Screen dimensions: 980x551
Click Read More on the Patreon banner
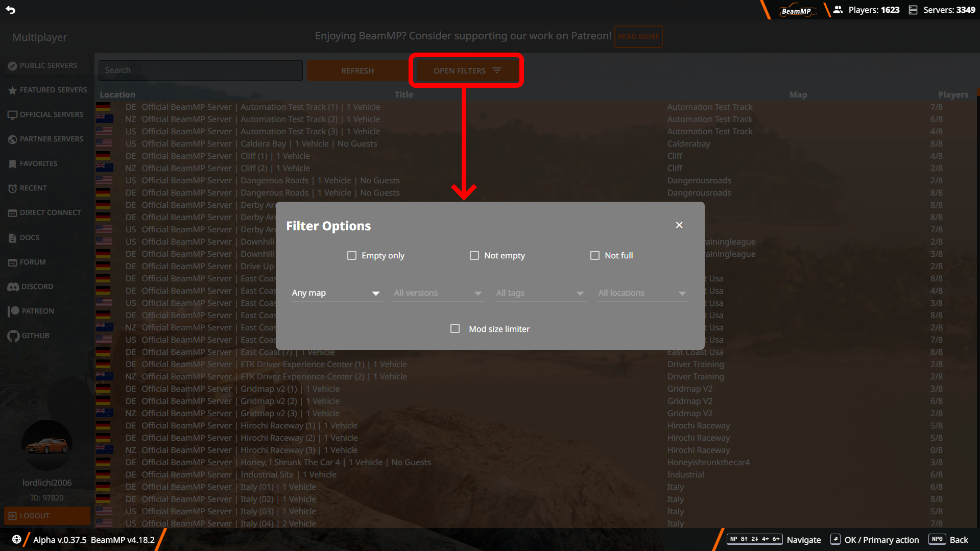point(638,37)
